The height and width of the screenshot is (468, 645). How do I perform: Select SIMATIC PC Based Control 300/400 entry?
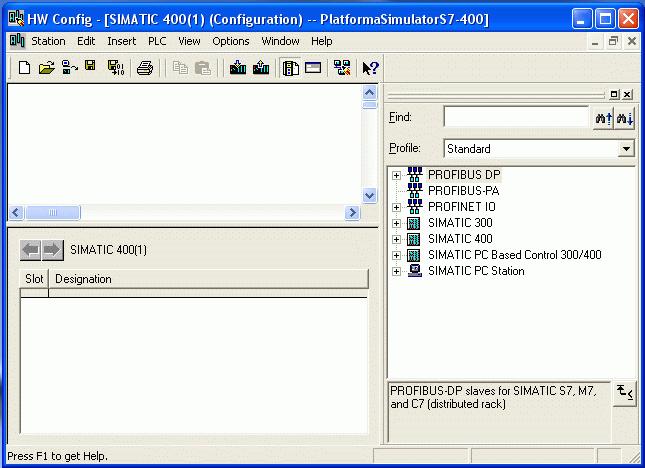coord(515,255)
